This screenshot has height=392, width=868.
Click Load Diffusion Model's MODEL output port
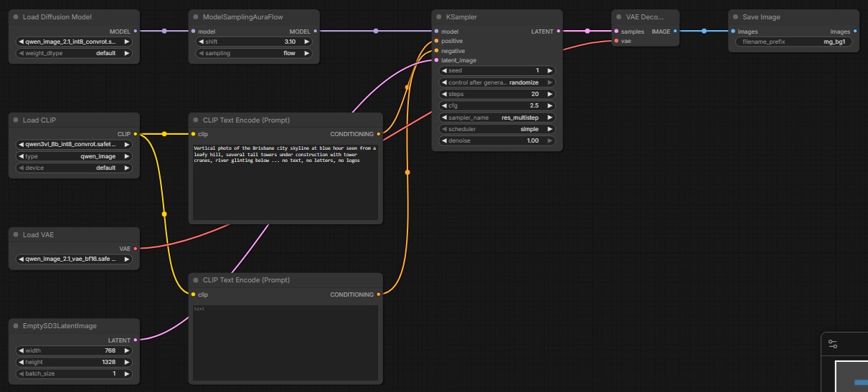tap(136, 32)
